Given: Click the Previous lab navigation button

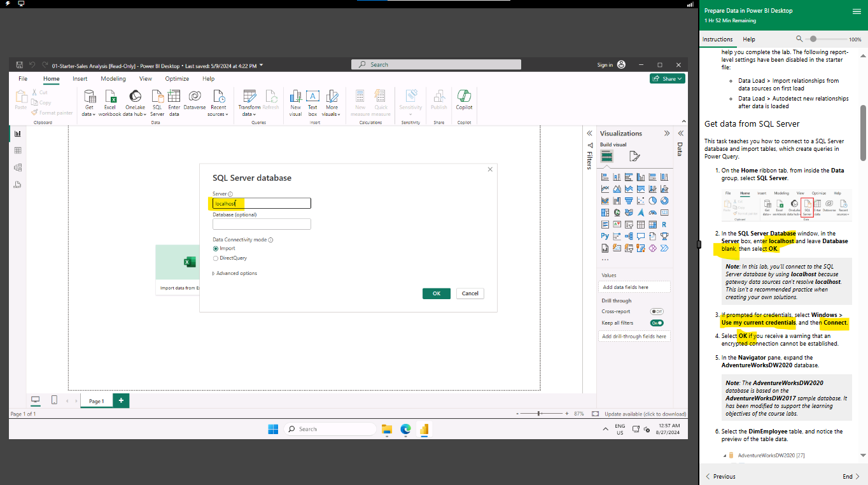Looking at the screenshot, I should tap(720, 476).
